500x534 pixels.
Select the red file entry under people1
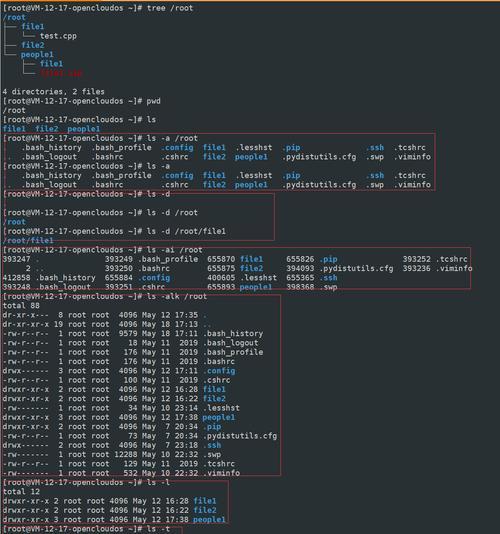click(61, 73)
